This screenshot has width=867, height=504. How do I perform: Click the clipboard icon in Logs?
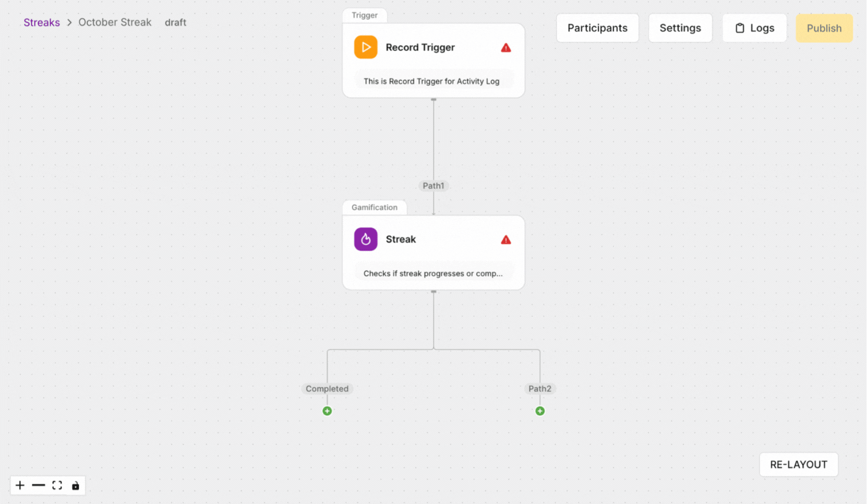(x=740, y=28)
